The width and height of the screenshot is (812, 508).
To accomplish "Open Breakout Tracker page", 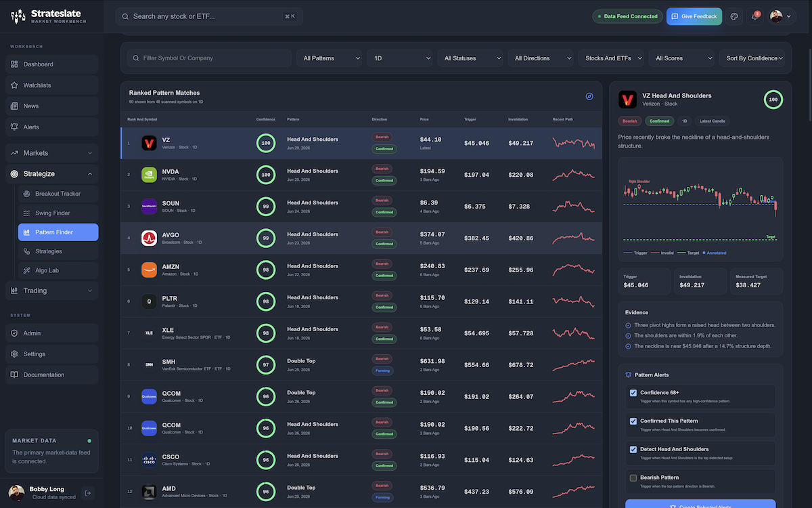I will click(58, 194).
